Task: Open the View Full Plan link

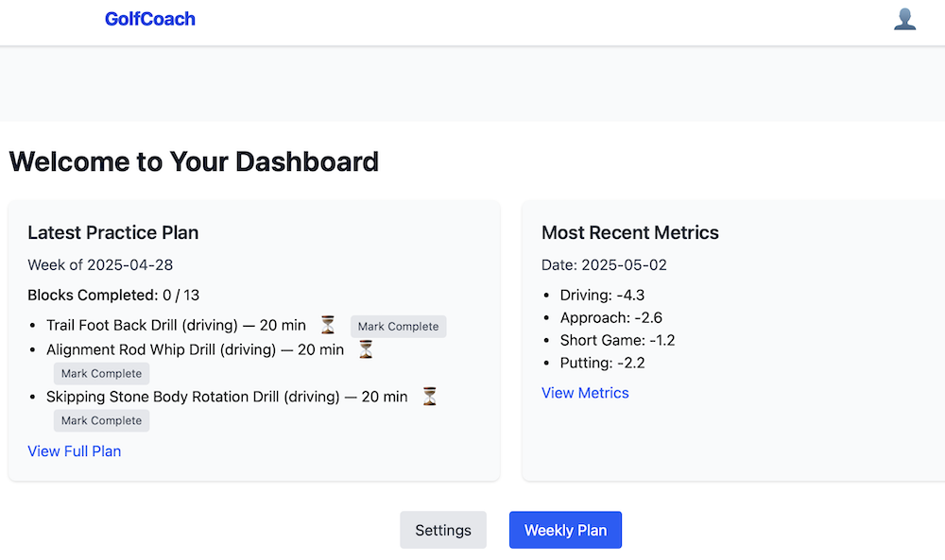Action: (x=75, y=451)
